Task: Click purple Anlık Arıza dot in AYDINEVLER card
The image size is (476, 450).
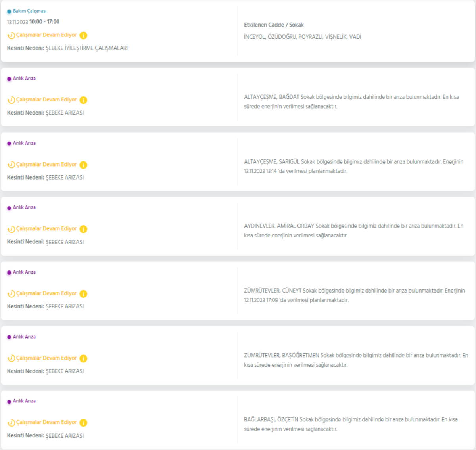Action: 9,208
